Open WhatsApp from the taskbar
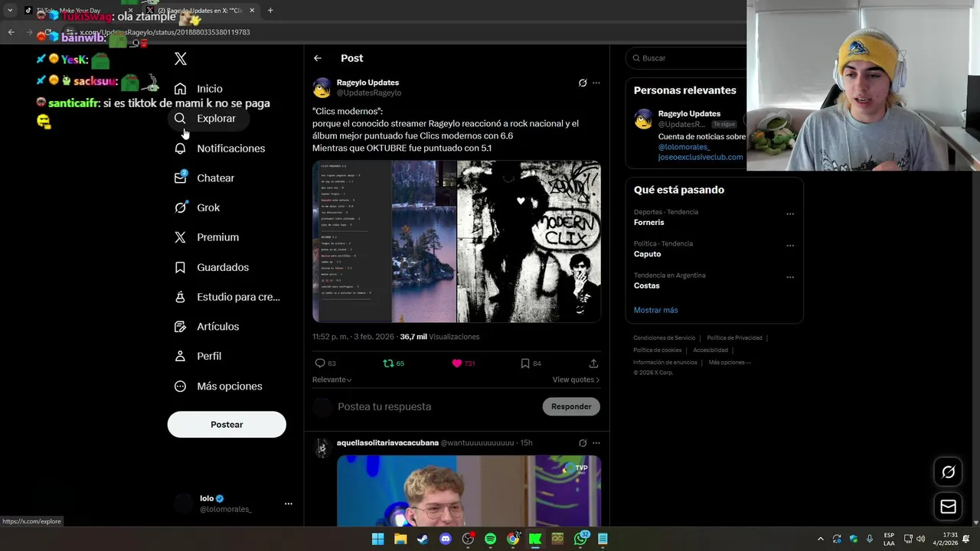Image resolution: width=980 pixels, height=551 pixels. click(x=580, y=539)
